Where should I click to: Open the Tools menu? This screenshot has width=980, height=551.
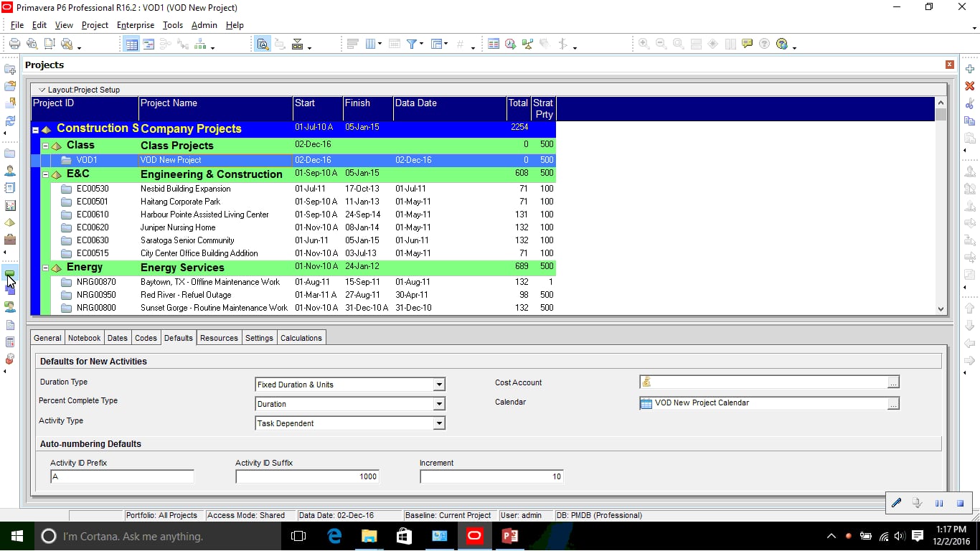click(x=173, y=25)
